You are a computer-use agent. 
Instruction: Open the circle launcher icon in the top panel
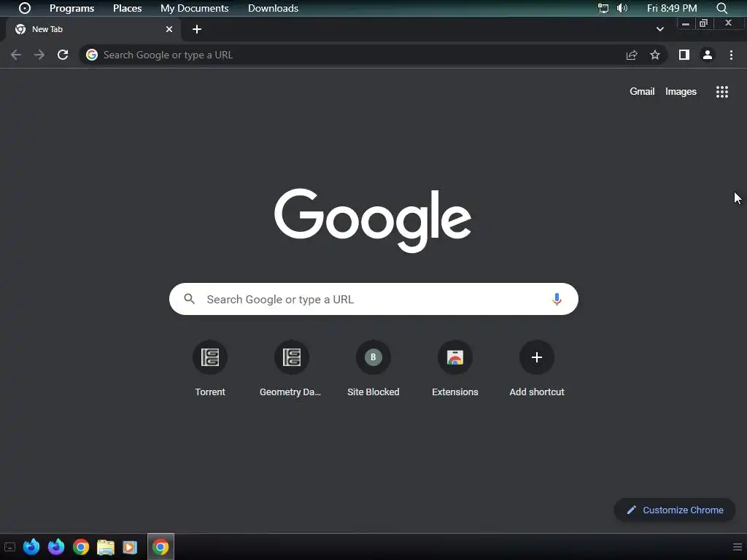coord(25,8)
